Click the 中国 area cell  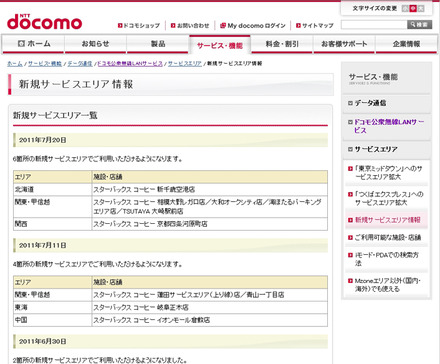pos(52,320)
